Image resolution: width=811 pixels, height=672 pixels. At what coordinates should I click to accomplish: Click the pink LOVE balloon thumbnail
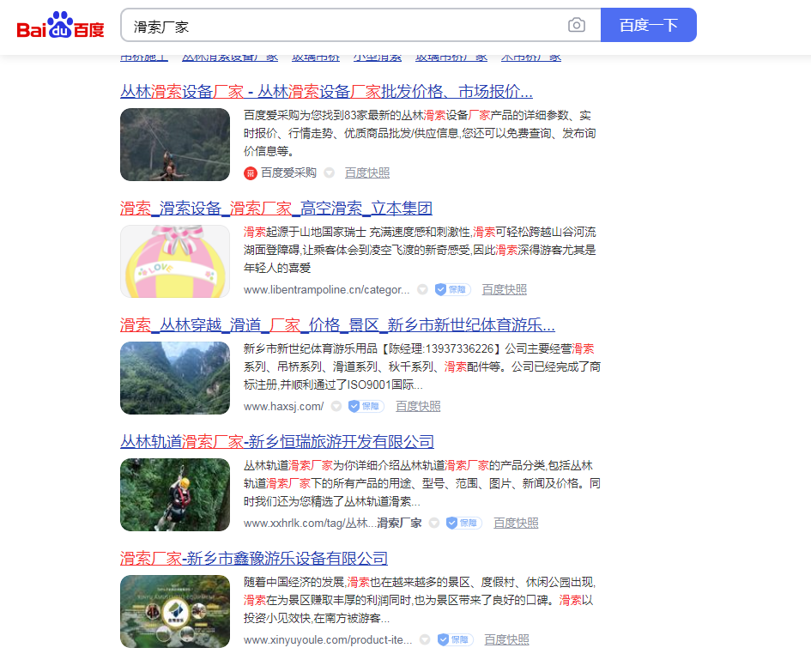pos(175,261)
